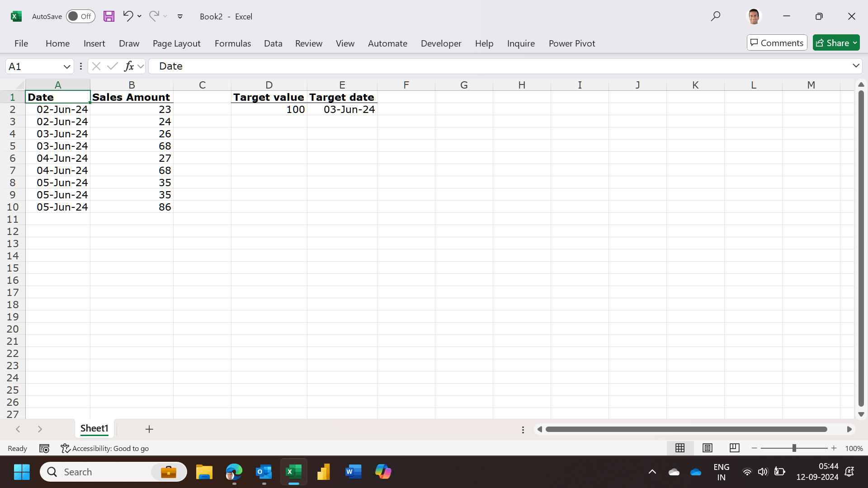This screenshot has width=868, height=488.
Task: Open the Name Box dropdown arrow
Action: [x=67, y=66]
